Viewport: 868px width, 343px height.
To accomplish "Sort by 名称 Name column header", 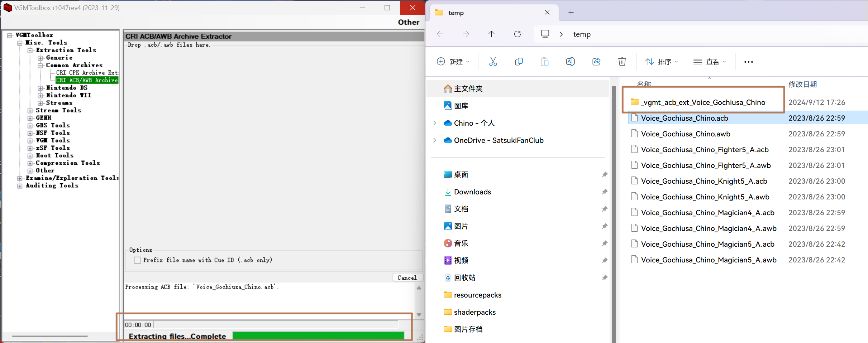I will click(644, 84).
